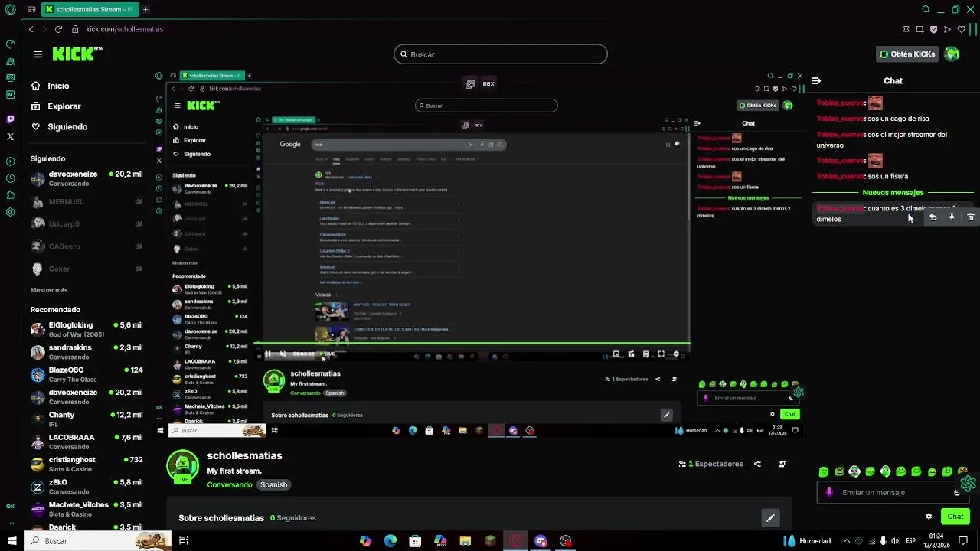Toggle Kick's hamburger sidebar menu

point(38,54)
